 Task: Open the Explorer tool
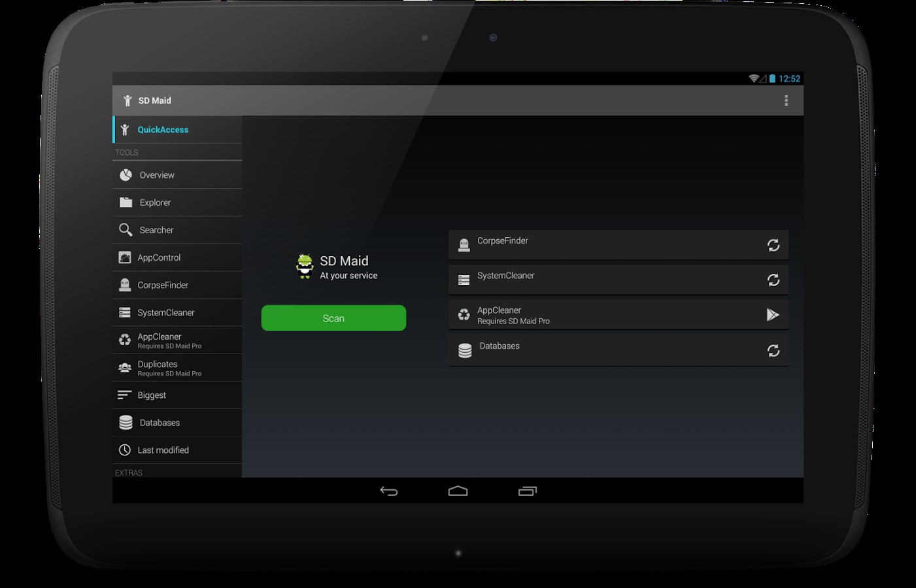coord(177,203)
